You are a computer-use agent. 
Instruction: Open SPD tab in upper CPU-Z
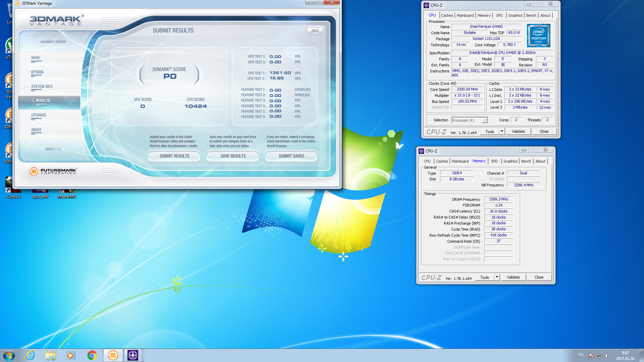(499, 15)
